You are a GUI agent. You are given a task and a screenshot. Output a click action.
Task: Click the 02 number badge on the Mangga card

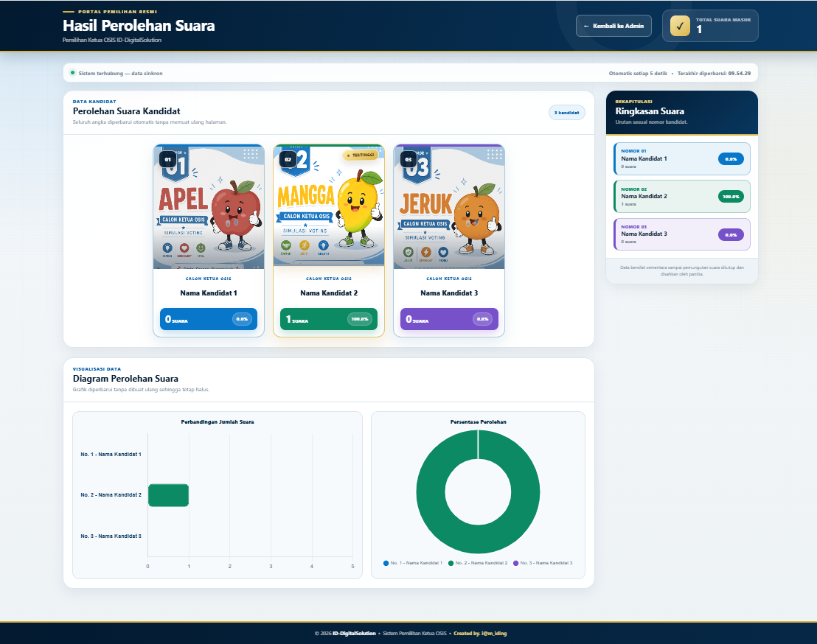click(x=288, y=159)
